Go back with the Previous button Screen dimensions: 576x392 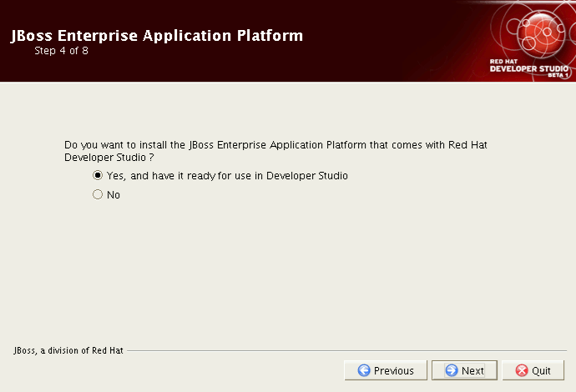click(386, 370)
